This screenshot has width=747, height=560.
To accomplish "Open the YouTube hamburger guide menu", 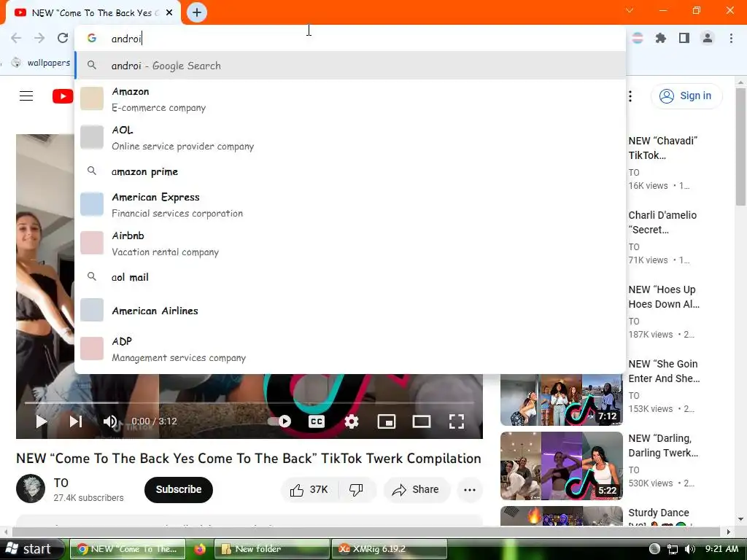I will 26,96.
